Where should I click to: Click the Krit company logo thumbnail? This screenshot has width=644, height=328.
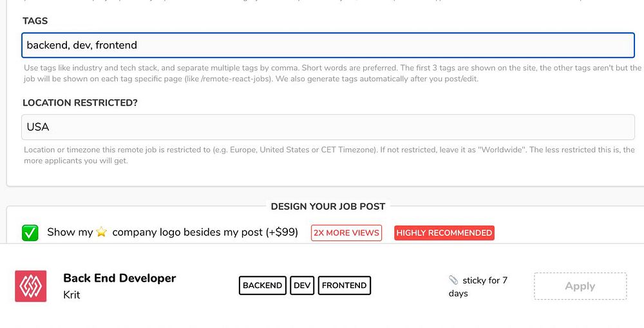click(31, 286)
